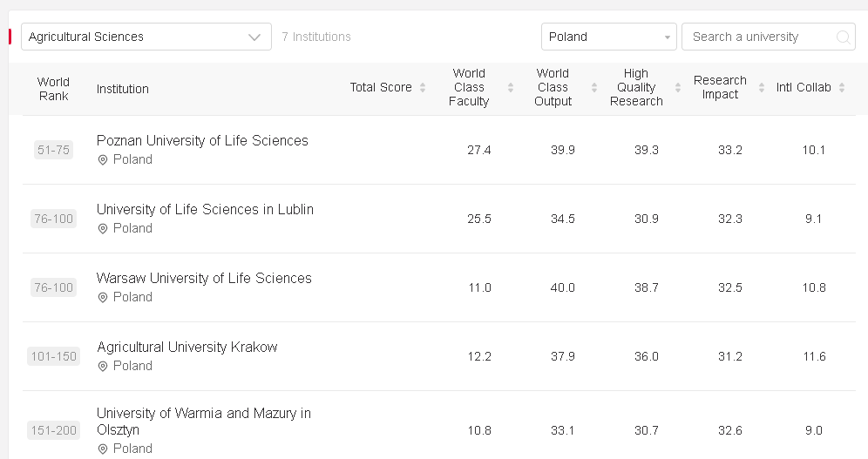This screenshot has height=459, width=868.
Task: Open the Agricultural Sciences subject dropdown
Action: click(146, 37)
